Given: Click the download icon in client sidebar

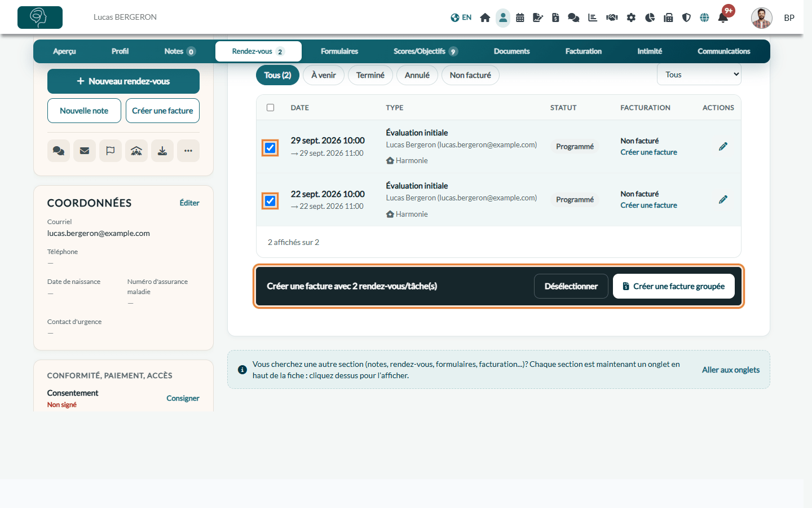Looking at the screenshot, I should tap(162, 151).
